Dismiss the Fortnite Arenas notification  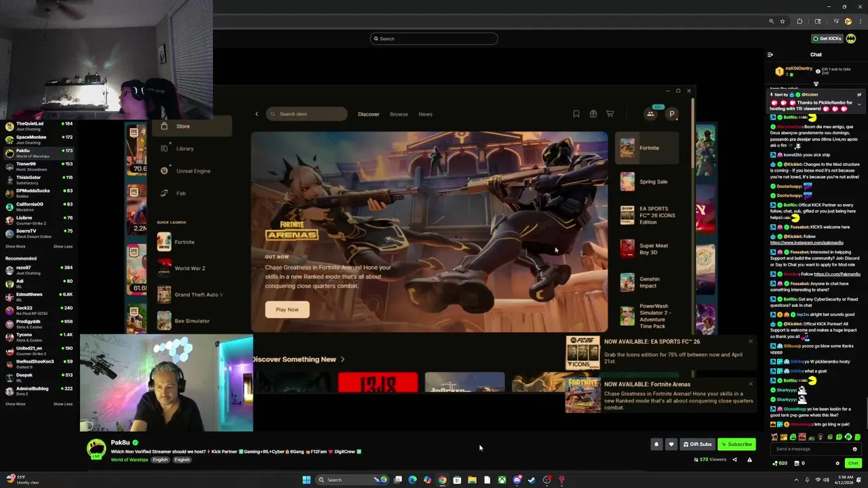pyautogui.click(x=751, y=384)
